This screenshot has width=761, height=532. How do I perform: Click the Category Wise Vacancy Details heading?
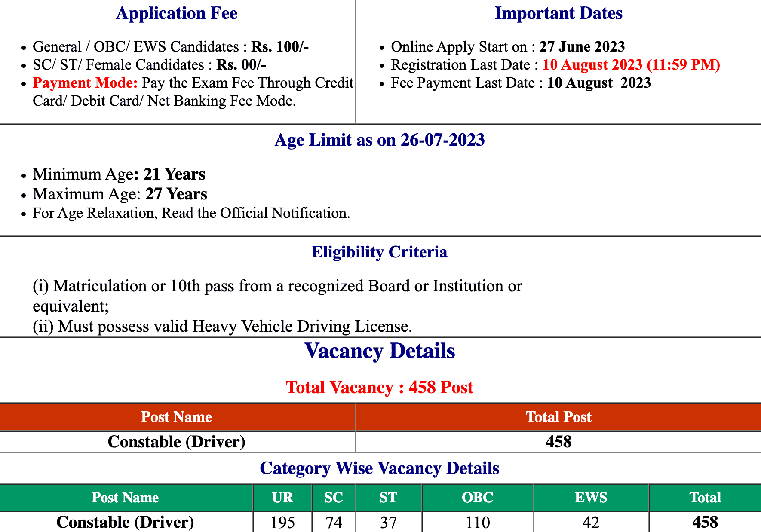click(379, 468)
